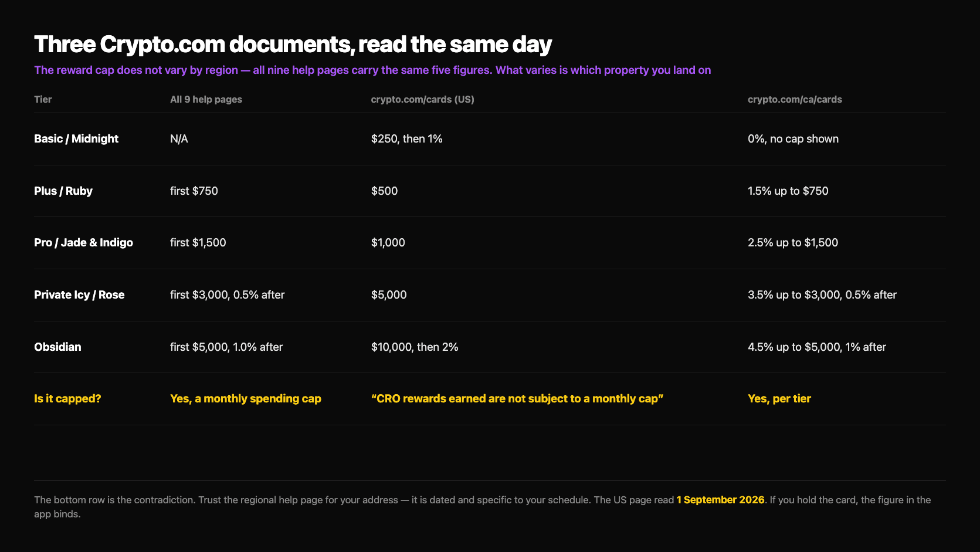Click the "first $3,000, 0.5% after" cell
Screen dimensions: 980x552
point(227,295)
